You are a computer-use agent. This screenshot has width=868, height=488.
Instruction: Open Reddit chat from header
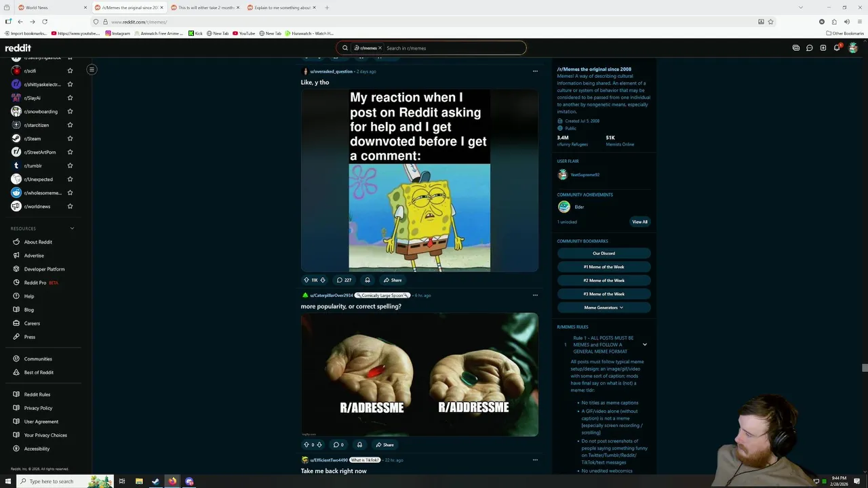click(810, 48)
